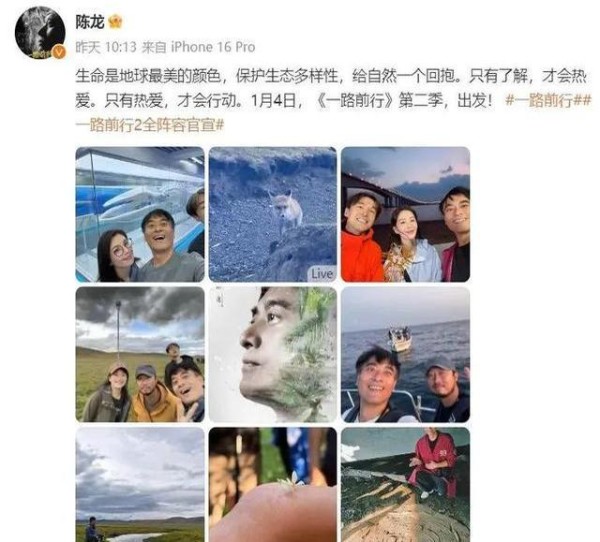Click the post text about 保护生态多样性
600x542 pixels.
pyautogui.click(x=287, y=76)
